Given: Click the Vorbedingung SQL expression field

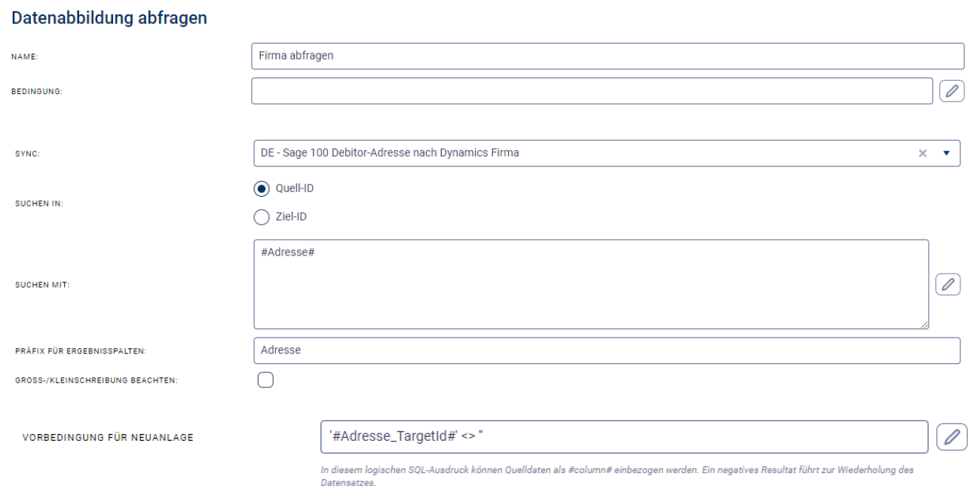Looking at the screenshot, I should (x=623, y=436).
